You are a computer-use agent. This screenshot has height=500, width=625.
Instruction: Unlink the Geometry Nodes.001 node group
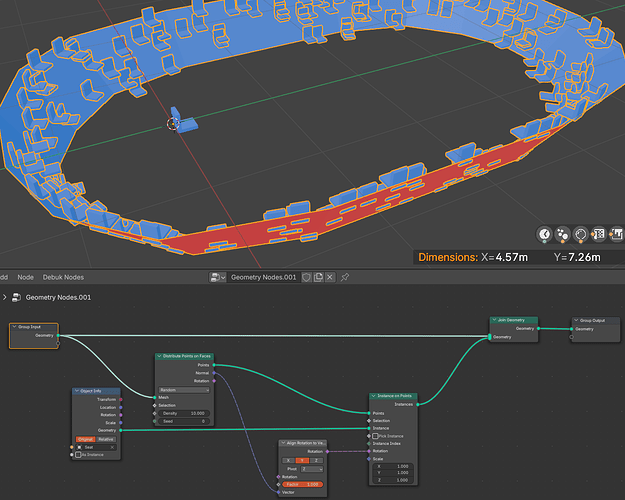pyautogui.click(x=330, y=277)
